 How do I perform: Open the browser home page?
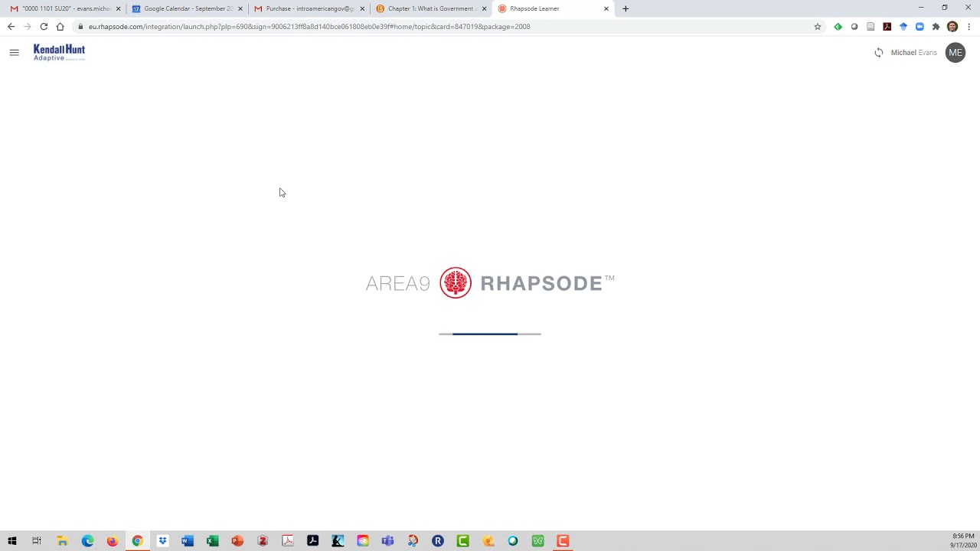(x=60, y=27)
